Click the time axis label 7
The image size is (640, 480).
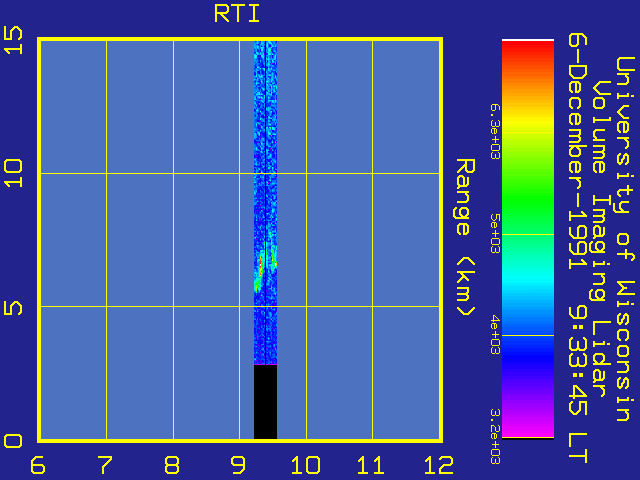tap(105, 465)
